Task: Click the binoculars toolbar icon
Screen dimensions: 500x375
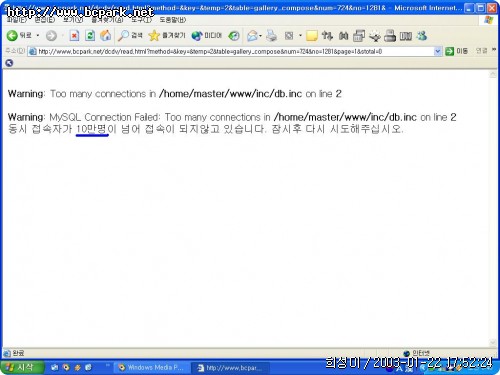Action: 343,36
